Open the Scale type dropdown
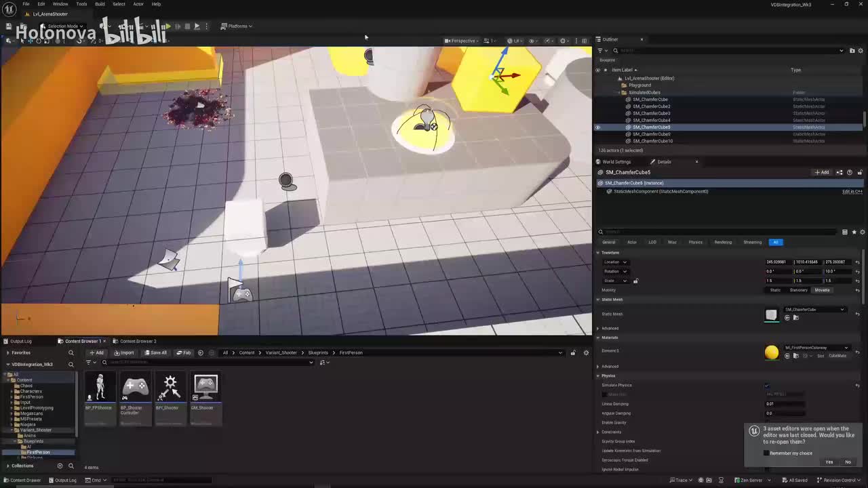 [x=616, y=281]
